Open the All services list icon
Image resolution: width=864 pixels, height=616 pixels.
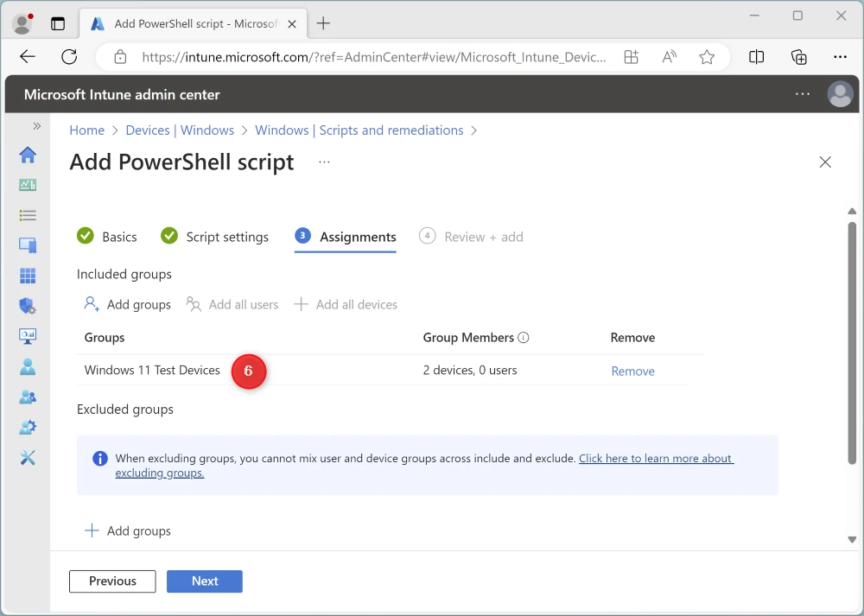tap(28, 215)
